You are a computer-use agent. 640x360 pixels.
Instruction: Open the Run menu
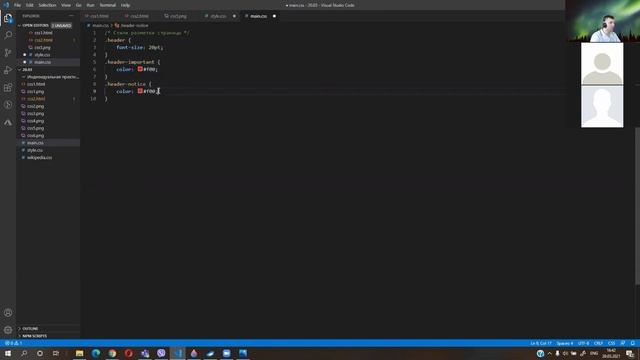point(91,5)
